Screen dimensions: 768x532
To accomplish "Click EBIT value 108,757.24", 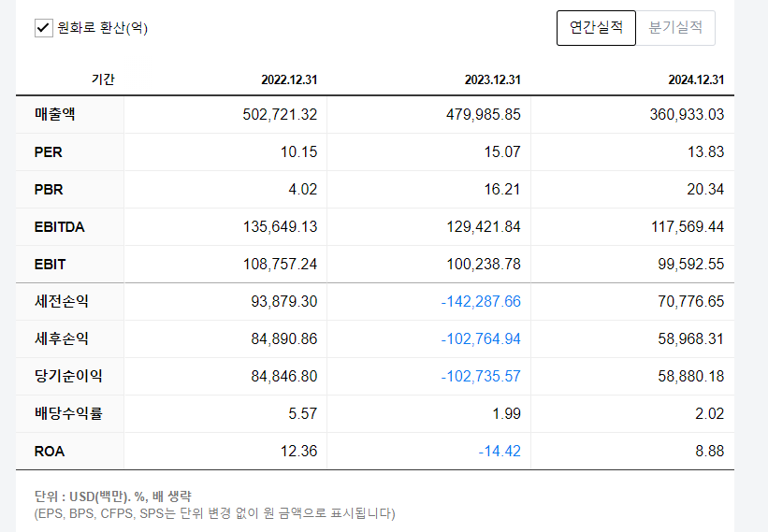I will 280,265.
